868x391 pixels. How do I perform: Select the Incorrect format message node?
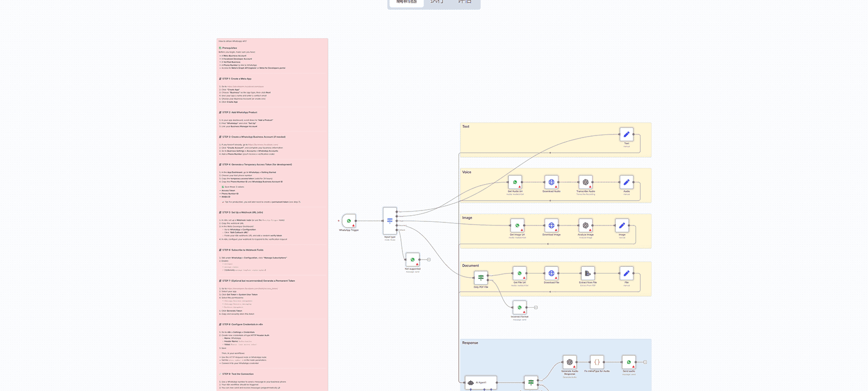pos(519,307)
